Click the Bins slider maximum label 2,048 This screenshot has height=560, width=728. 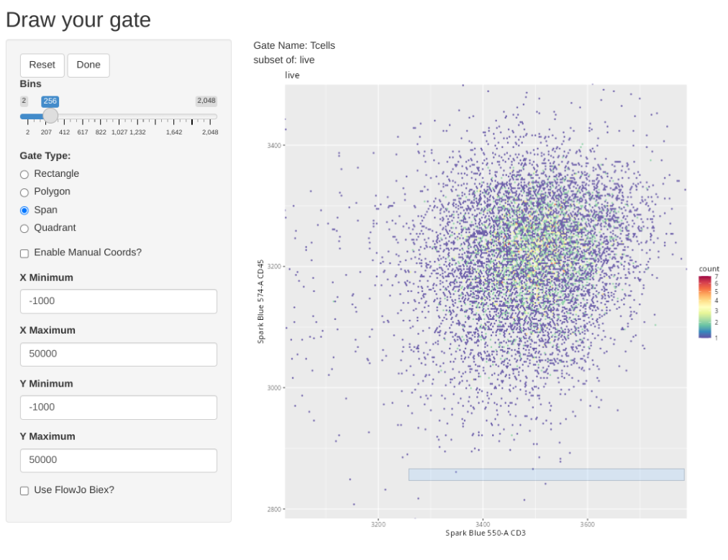pyautogui.click(x=206, y=101)
